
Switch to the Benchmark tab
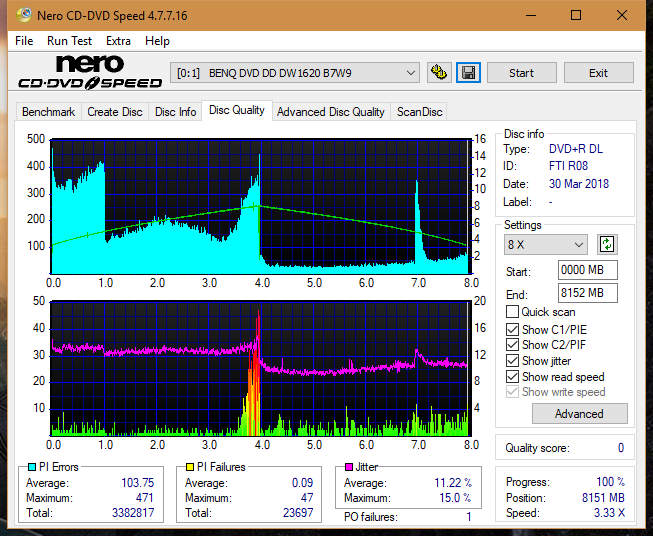[49, 112]
